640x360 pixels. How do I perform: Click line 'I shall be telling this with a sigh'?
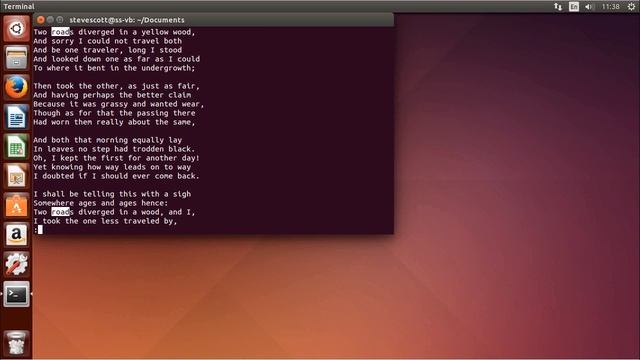pyautogui.click(x=112, y=194)
